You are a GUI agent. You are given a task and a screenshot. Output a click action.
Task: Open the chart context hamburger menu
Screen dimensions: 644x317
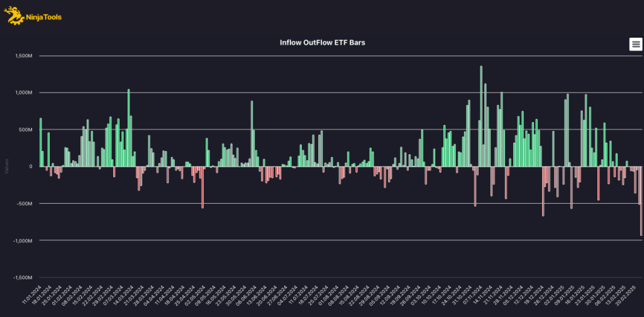(x=635, y=43)
